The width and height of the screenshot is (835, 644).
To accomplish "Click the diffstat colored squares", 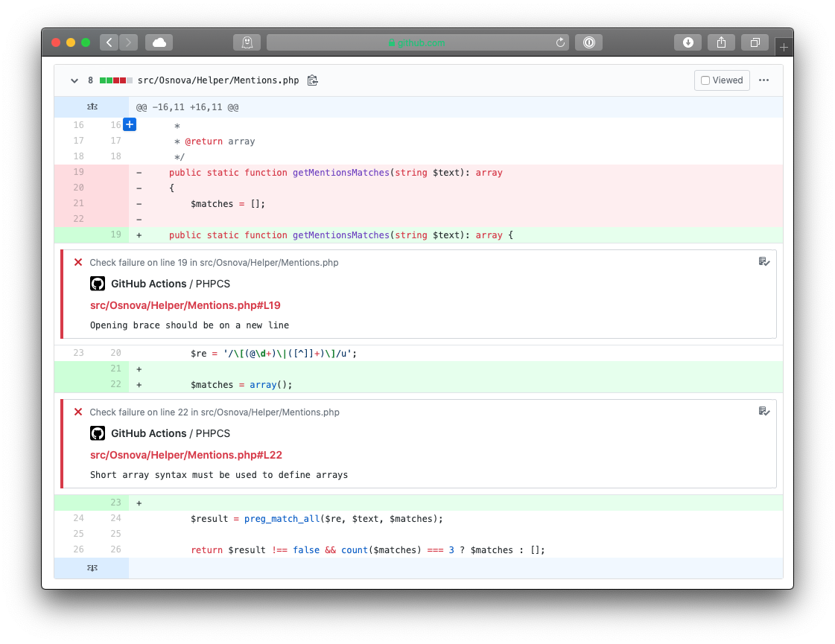I will point(115,80).
